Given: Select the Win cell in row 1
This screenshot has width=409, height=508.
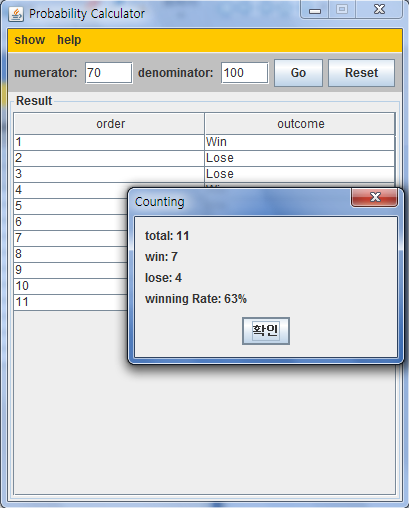Looking at the screenshot, I should [x=300, y=142].
